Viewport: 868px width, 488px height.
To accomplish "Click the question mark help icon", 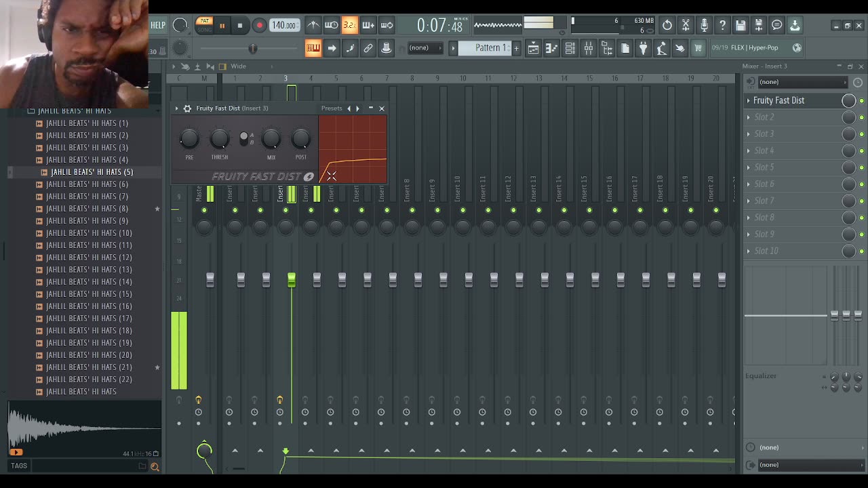I will [x=722, y=25].
